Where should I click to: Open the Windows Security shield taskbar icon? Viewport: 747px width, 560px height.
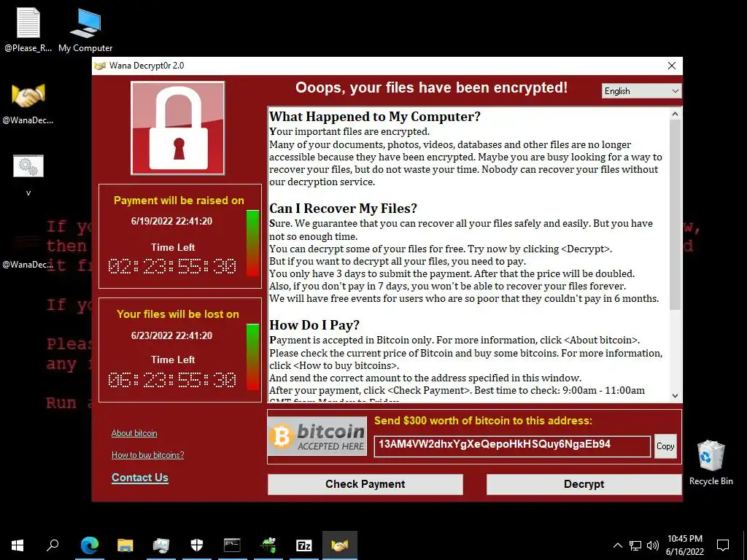pos(197,545)
